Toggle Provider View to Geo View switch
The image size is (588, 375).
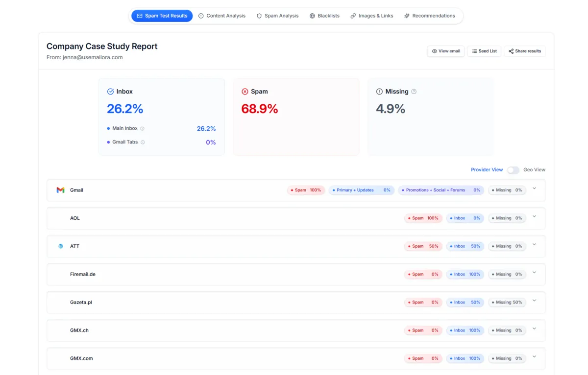(x=513, y=170)
